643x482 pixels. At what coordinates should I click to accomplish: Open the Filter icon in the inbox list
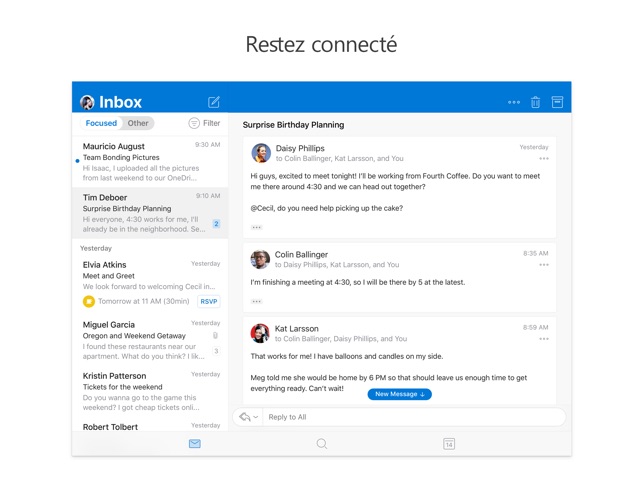tap(194, 123)
